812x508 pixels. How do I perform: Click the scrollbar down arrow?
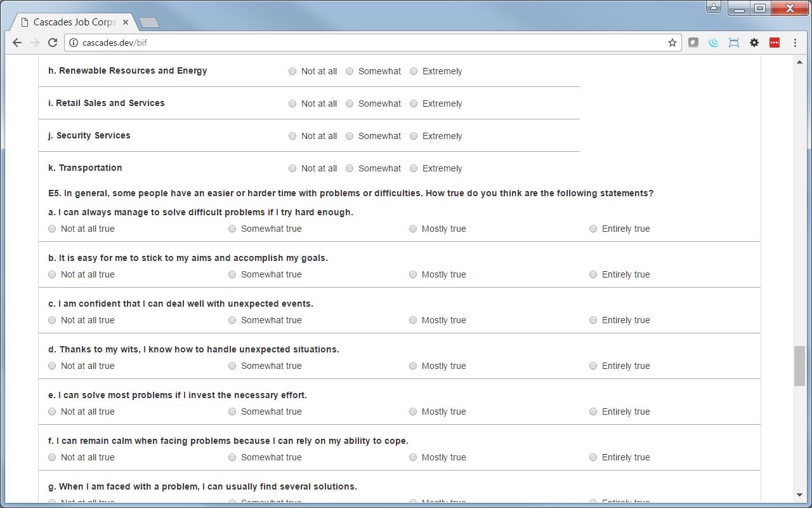tap(799, 495)
